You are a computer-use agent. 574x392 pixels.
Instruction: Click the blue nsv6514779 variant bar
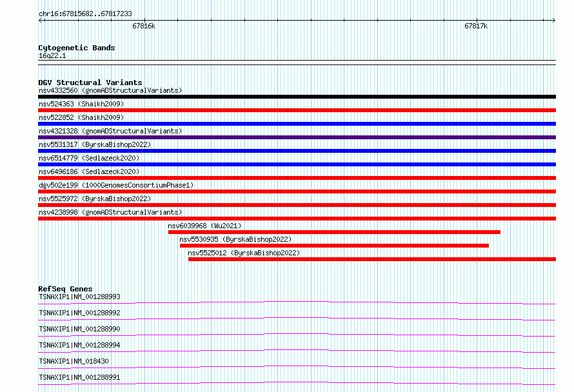click(x=297, y=164)
